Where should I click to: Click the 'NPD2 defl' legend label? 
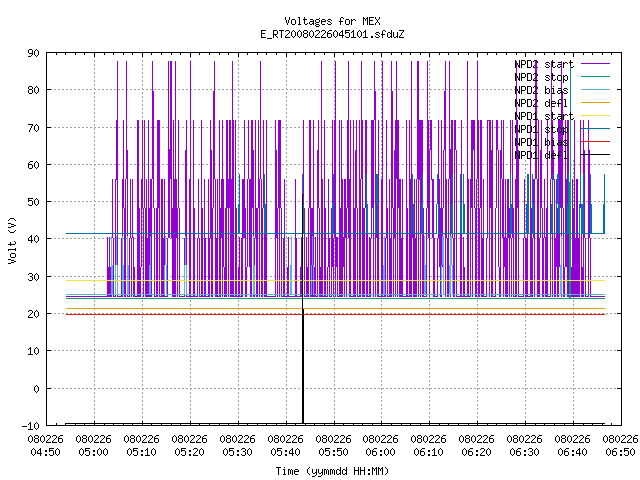tap(541, 103)
